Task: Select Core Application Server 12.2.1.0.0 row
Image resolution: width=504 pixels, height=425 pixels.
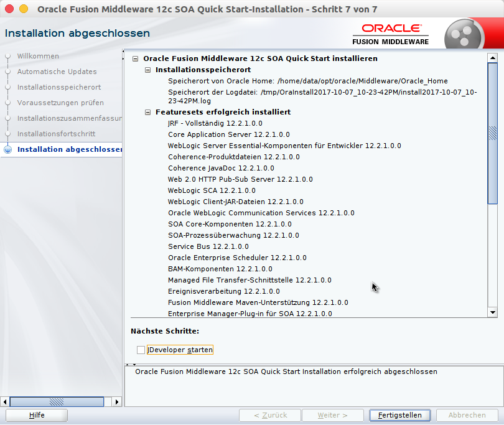Action: click(x=229, y=134)
